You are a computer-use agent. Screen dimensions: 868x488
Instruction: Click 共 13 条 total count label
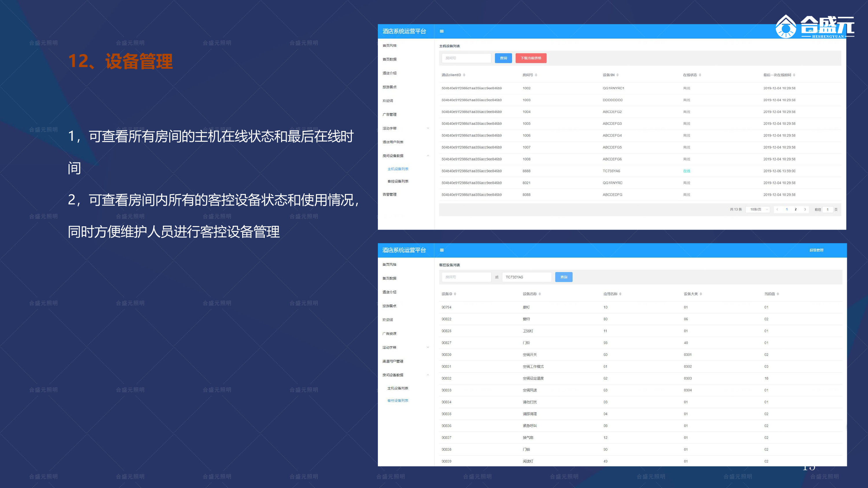[736, 210]
